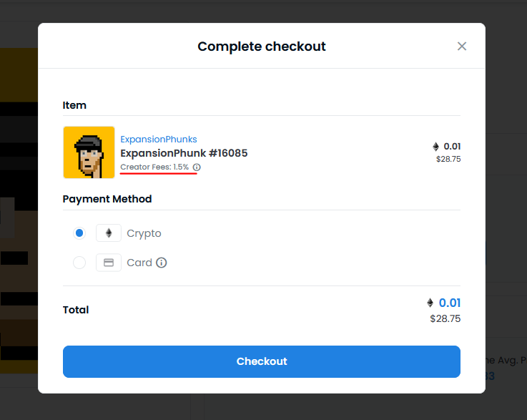This screenshot has width=527, height=420.
Task: Open the ExpansionPhunks collection link
Action: point(159,140)
